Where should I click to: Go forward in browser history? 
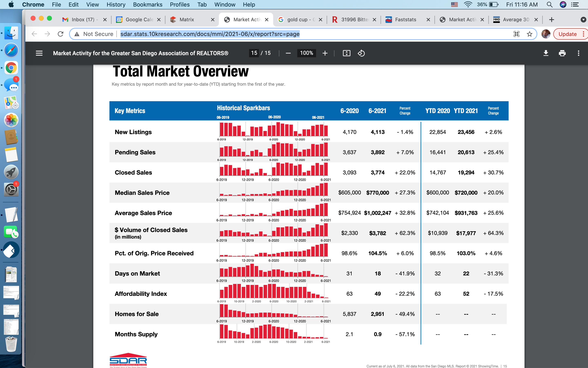(x=47, y=34)
